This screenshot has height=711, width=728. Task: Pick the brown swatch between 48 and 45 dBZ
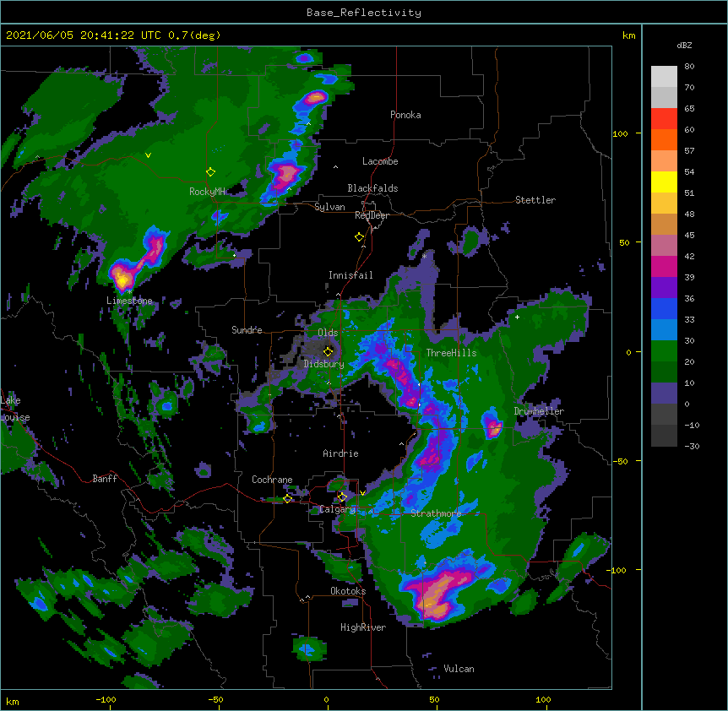(664, 224)
